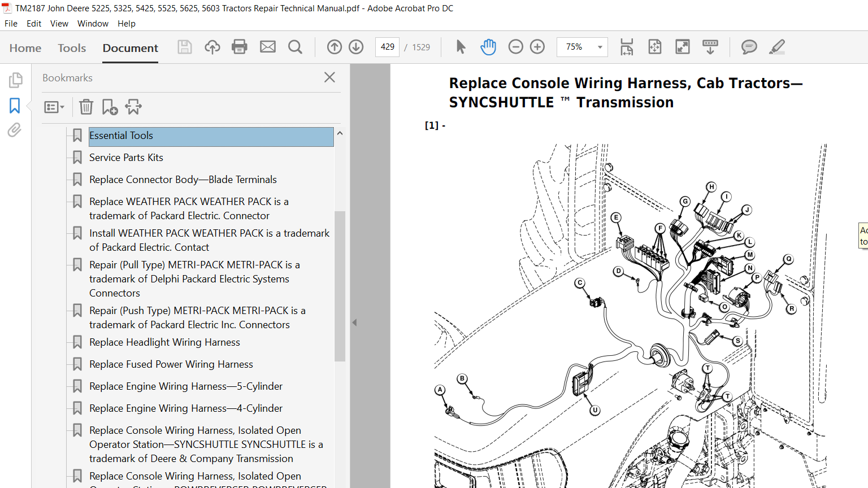Collapse the navigation pane with arrow
The image size is (868, 488).
[x=354, y=323]
